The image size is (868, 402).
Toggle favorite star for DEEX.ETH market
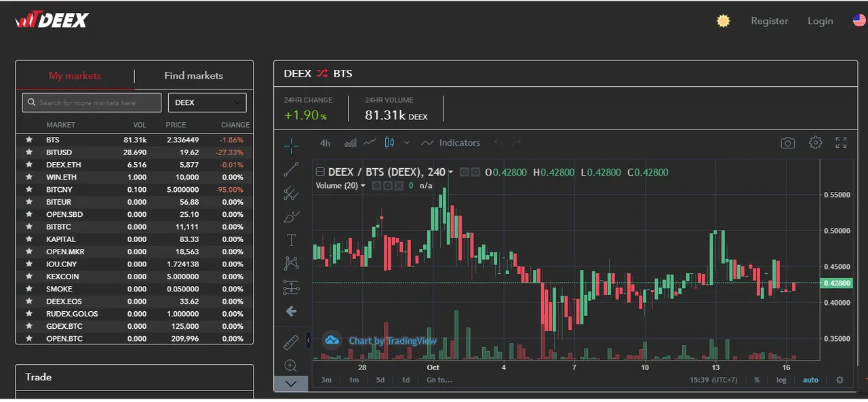(x=29, y=165)
